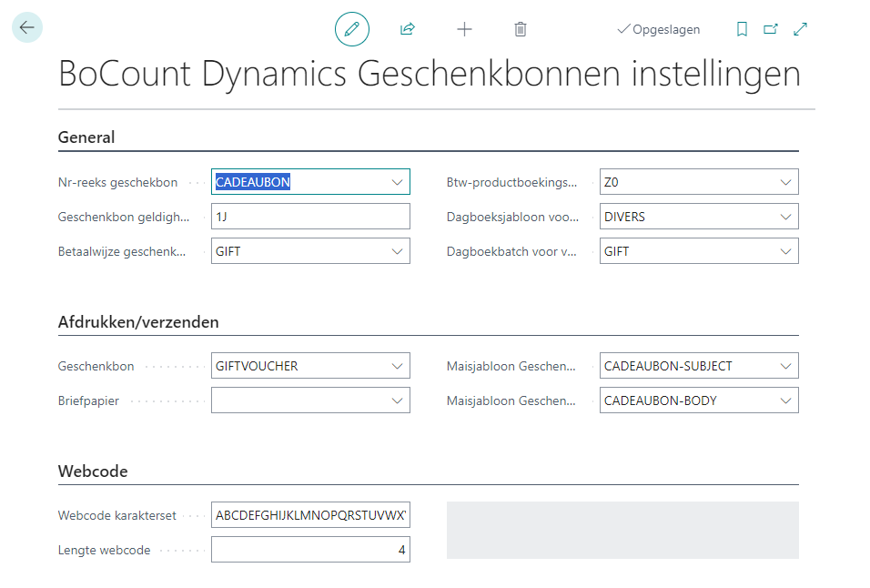Screen dimensions: 870x588
Task: Collapse the General section header
Action: (x=87, y=138)
